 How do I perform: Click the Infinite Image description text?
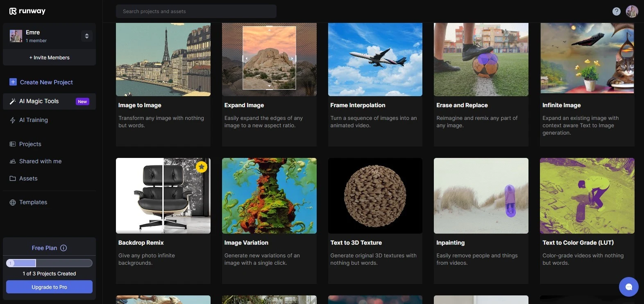click(x=581, y=125)
